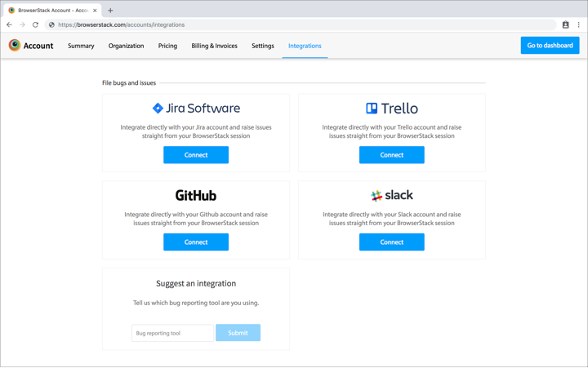The height and width of the screenshot is (368, 588).
Task: Close the BrowserStack Account tab
Action: (x=95, y=11)
